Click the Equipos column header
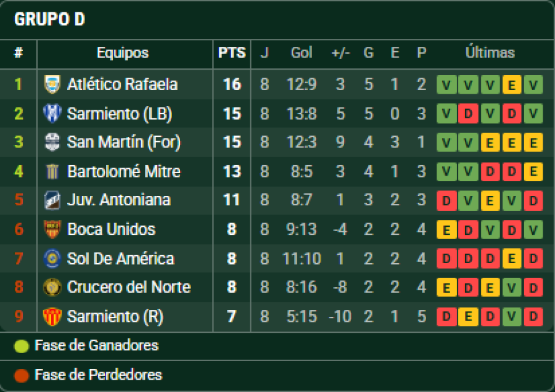 (123, 53)
